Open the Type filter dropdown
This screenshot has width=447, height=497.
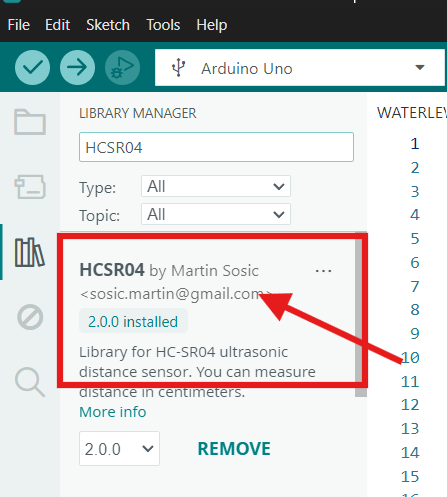coord(216,186)
